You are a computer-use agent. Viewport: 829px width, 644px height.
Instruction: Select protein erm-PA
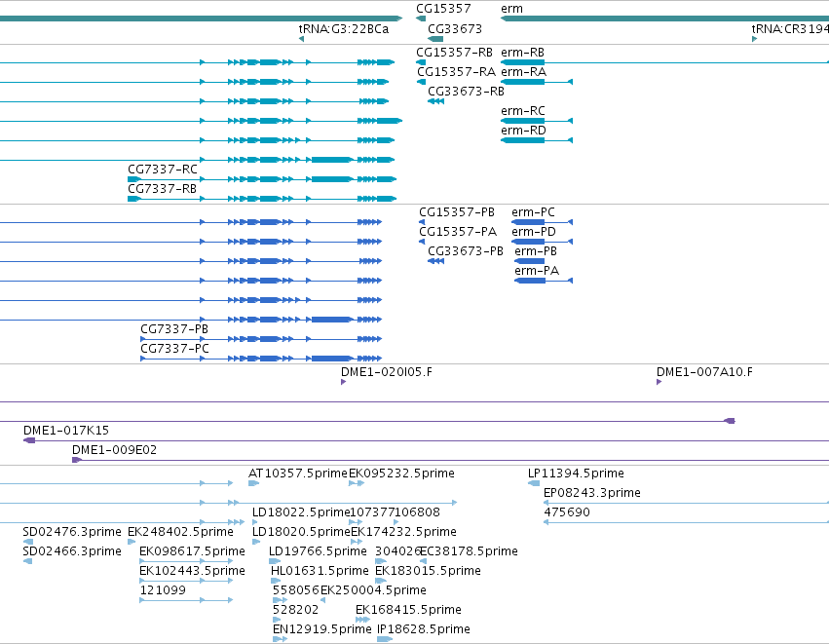[537, 271]
